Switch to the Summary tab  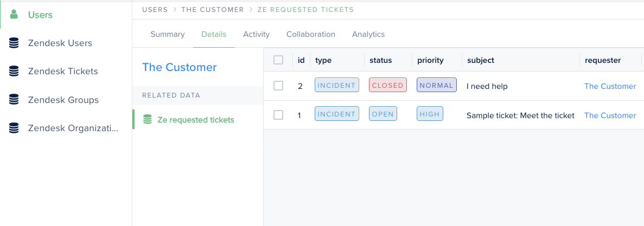(x=168, y=35)
